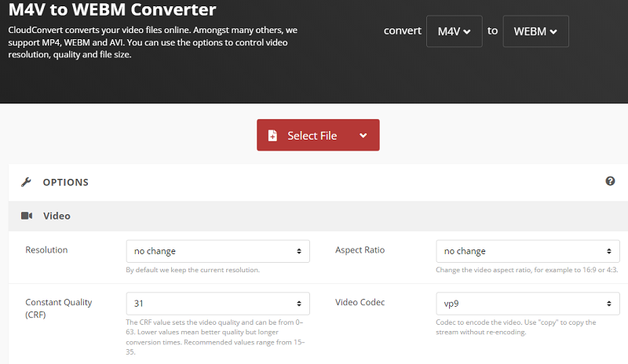The image size is (628, 364).
Task: Open the Aspect Ratio dropdown
Action: click(x=528, y=251)
